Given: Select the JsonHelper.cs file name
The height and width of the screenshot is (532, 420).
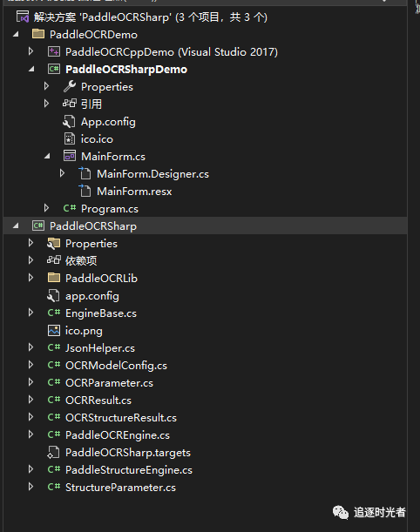Looking at the screenshot, I should (x=100, y=348).
